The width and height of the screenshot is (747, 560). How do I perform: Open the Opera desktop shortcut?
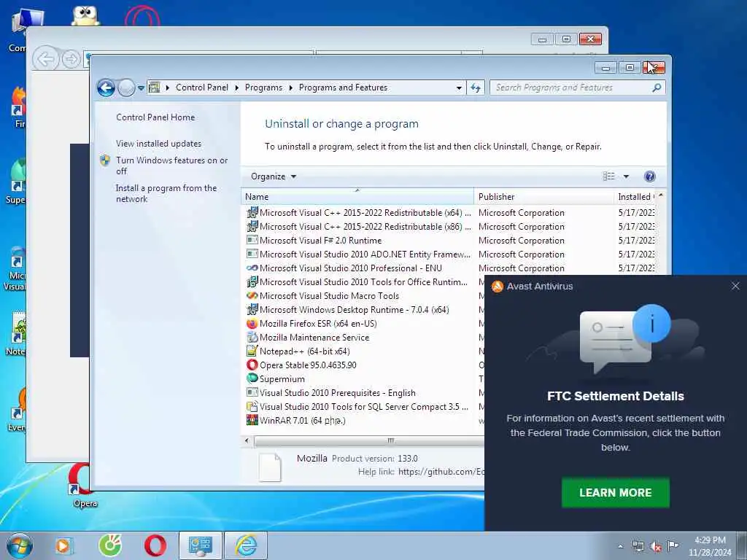point(85,485)
